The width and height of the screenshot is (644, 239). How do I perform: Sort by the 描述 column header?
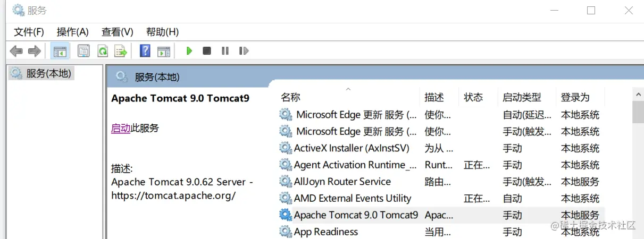click(434, 97)
